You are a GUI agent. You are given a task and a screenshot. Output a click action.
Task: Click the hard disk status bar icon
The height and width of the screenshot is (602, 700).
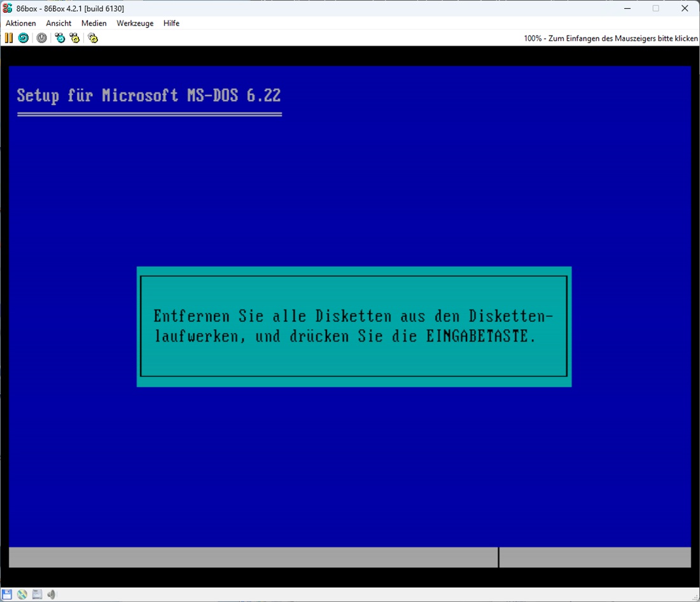coord(37,594)
